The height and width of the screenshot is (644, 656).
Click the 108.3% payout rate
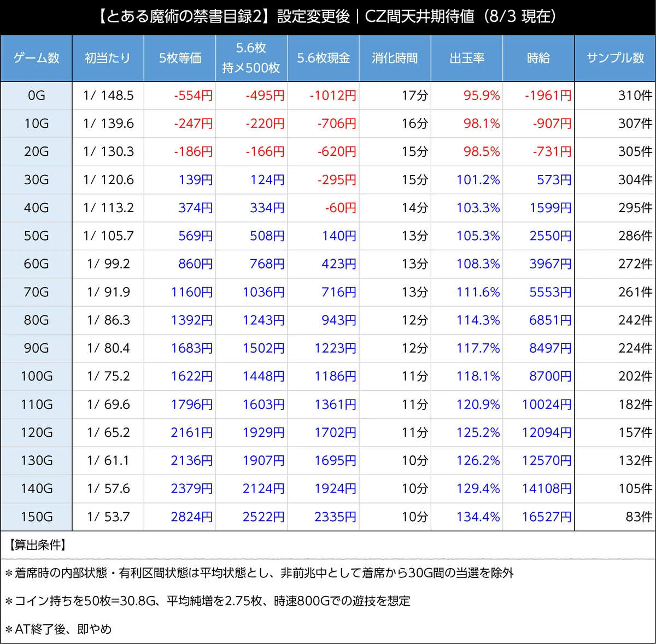478,264
